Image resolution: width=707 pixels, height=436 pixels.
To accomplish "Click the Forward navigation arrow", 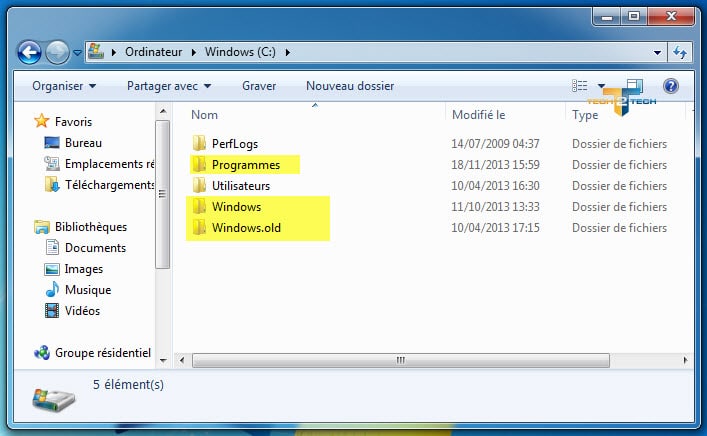I will point(57,52).
